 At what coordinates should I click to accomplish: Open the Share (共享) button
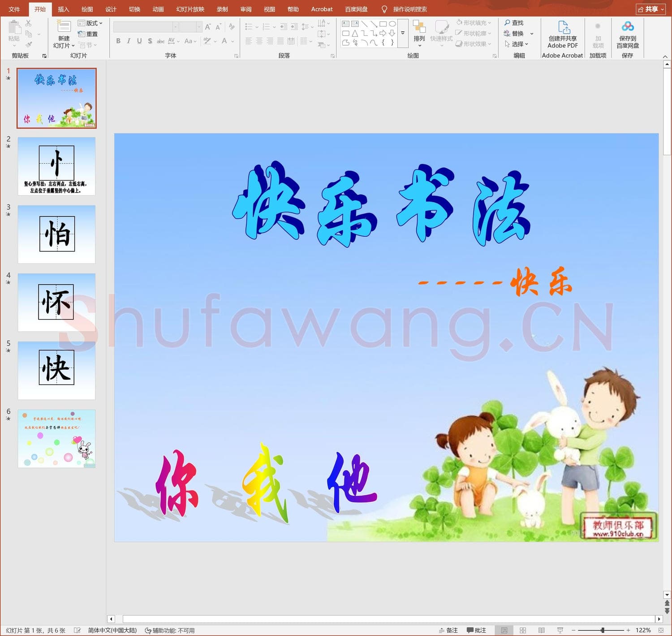tap(651, 9)
